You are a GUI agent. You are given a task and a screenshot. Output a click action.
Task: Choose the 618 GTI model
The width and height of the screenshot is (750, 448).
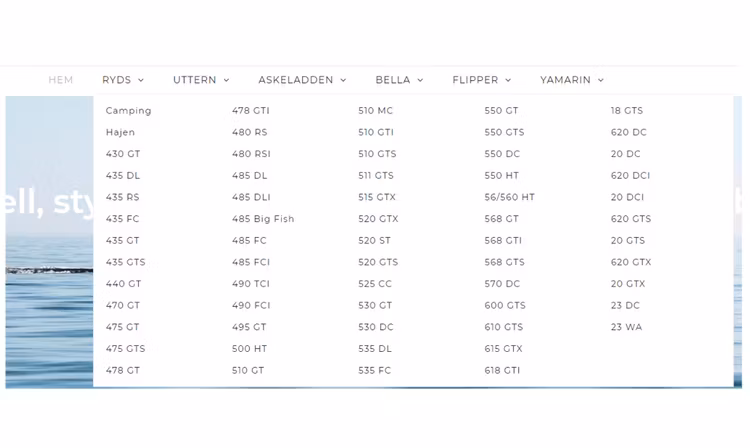pyautogui.click(x=502, y=370)
